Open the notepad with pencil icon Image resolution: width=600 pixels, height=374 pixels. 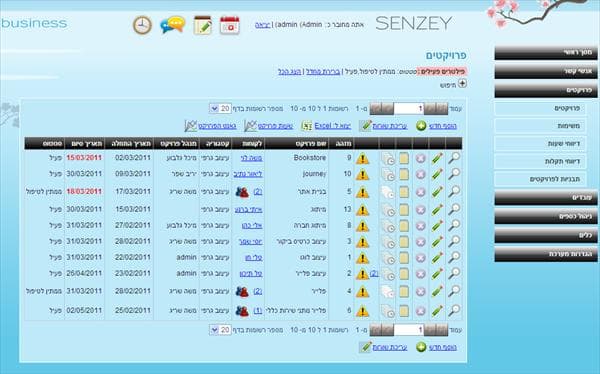(203, 25)
